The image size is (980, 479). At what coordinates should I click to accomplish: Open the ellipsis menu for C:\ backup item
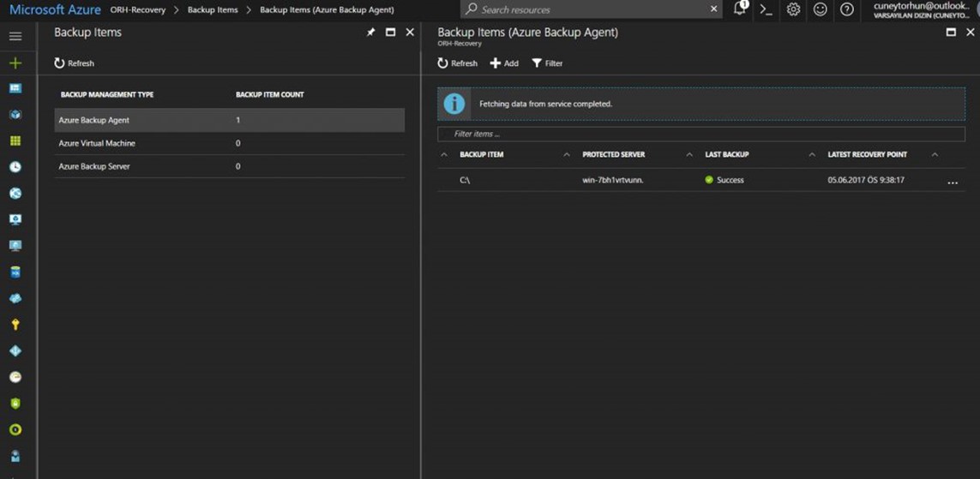[953, 182]
